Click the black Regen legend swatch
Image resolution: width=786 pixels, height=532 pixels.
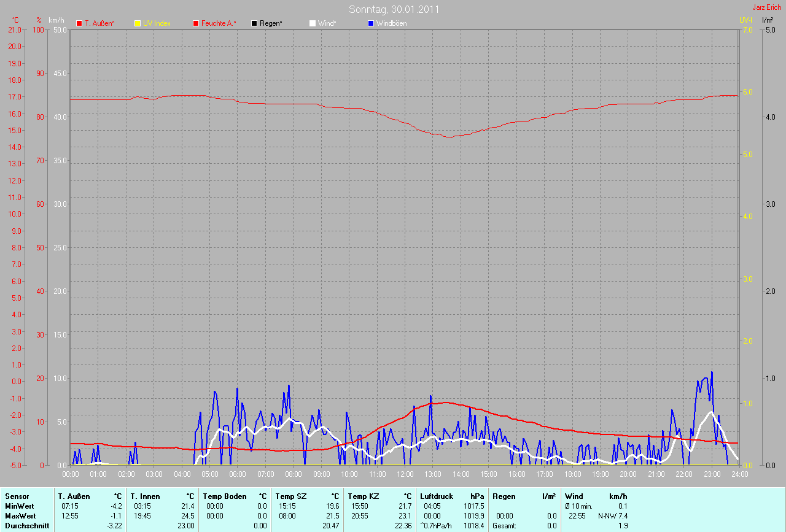[254, 23]
